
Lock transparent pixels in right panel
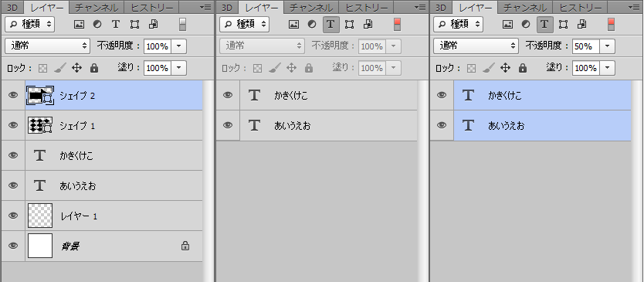pyautogui.click(x=472, y=68)
